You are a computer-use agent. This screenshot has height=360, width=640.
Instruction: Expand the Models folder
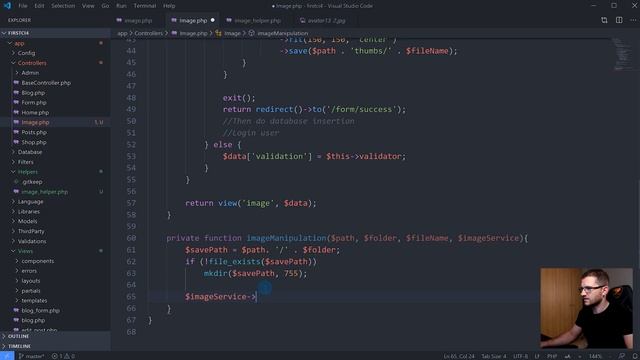pos(55,221)
